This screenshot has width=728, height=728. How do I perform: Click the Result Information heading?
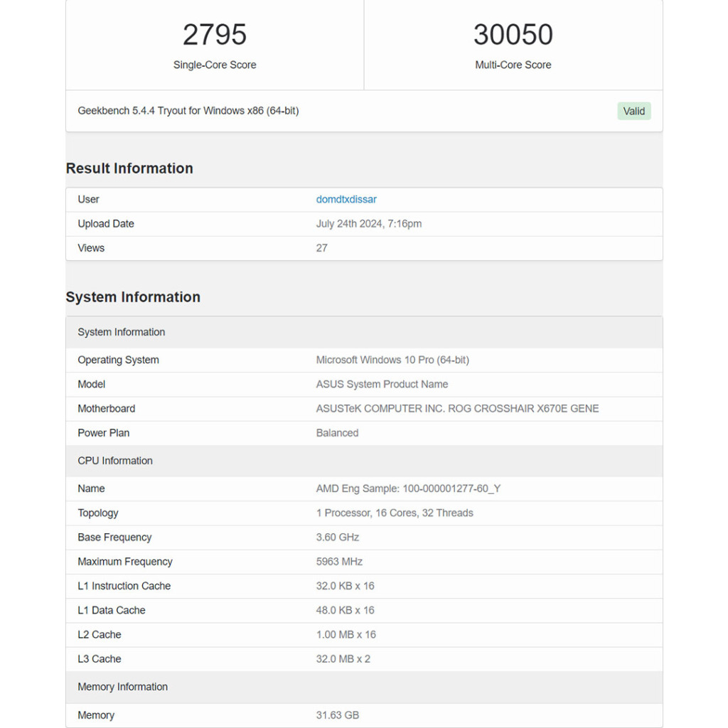click(x=129, y=168)
